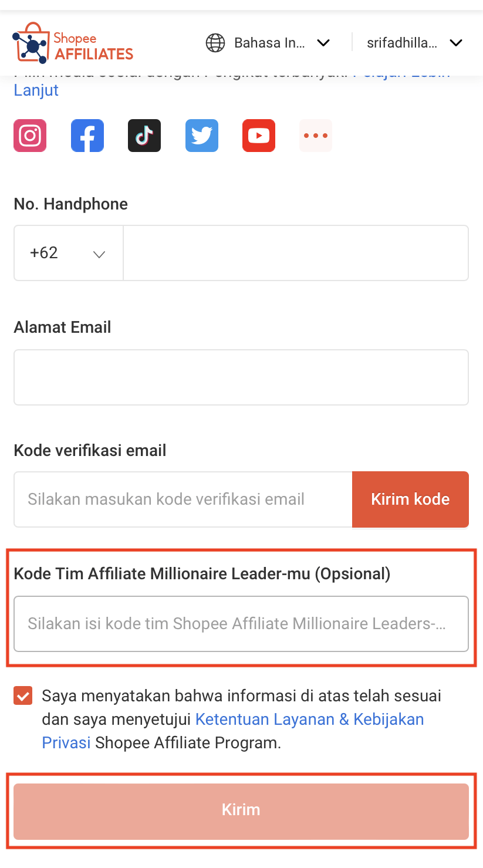Click the Affiliate Millionaire Leader team code field
The image size is (483, 868).
pyautogui.click(x=241, y=623)
